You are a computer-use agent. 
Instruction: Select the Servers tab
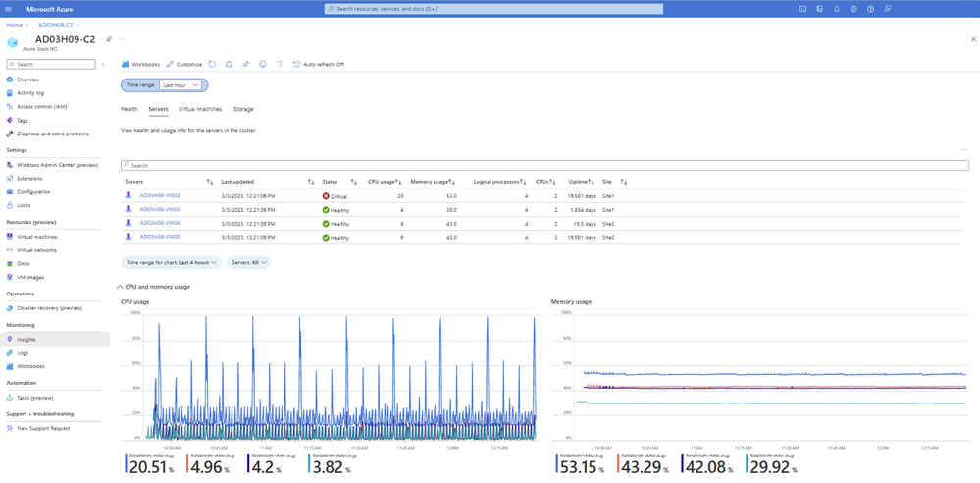158,109
